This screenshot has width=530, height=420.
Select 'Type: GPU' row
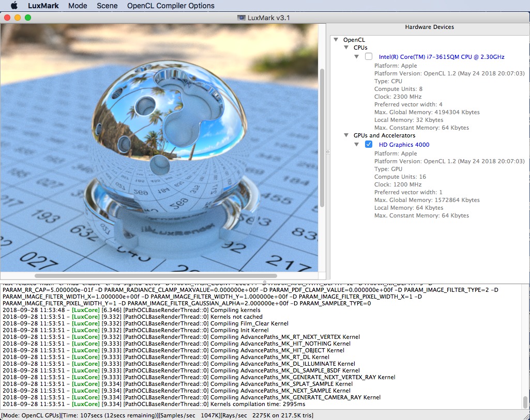pos(388,169)
